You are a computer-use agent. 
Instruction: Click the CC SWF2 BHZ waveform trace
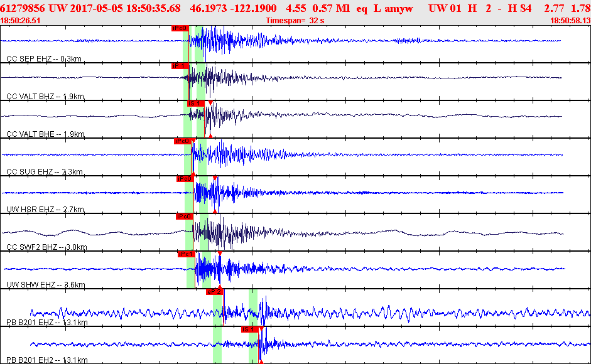point(283,232)
